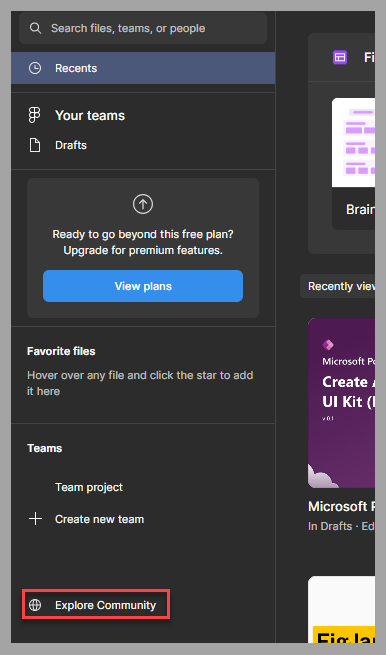
Task: Select the Recently viewed tab
Action: (x=338, y=286)
